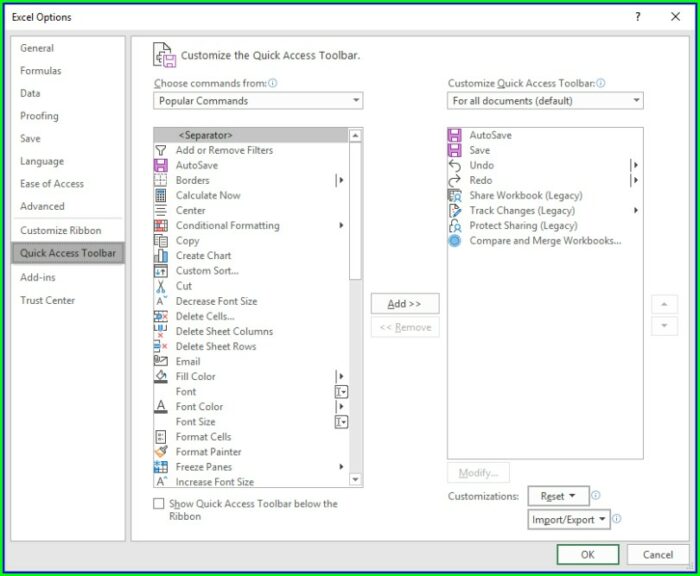Viewport: 700px width, 576px height.
Task: Click the info icon next to Reset
Action: point(596,495)
